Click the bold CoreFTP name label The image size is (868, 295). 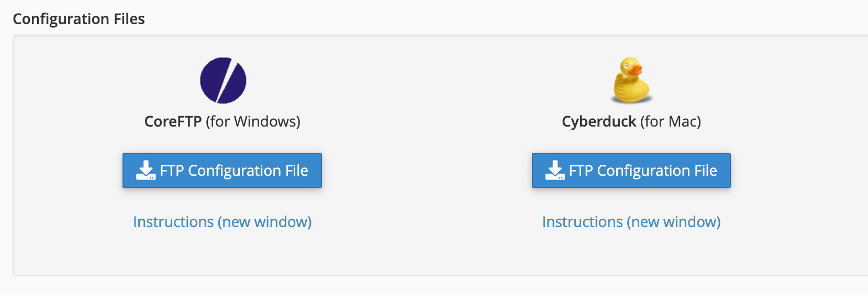point(173,121)
